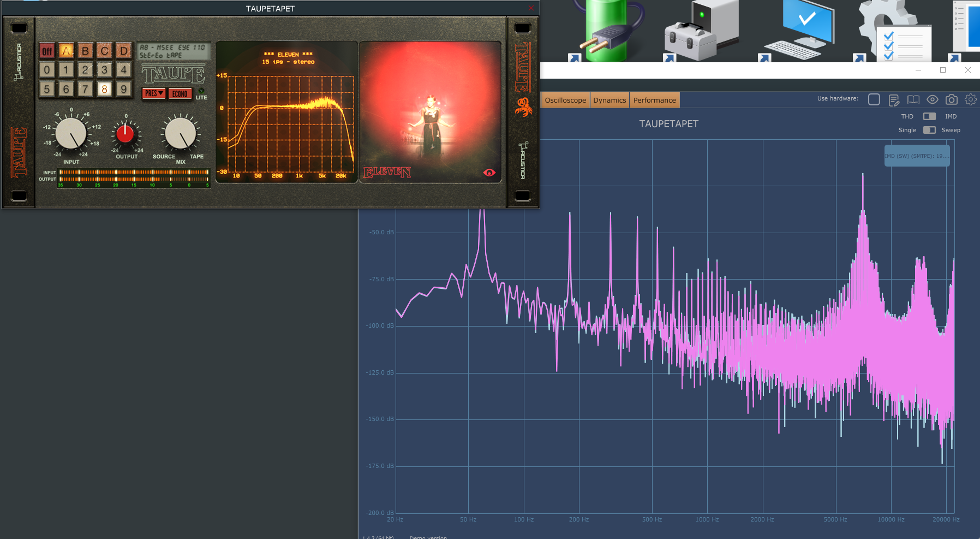Click the Eleven frequency response graph
The width and height of the screenshot is (980, 539).
point(286,112)
